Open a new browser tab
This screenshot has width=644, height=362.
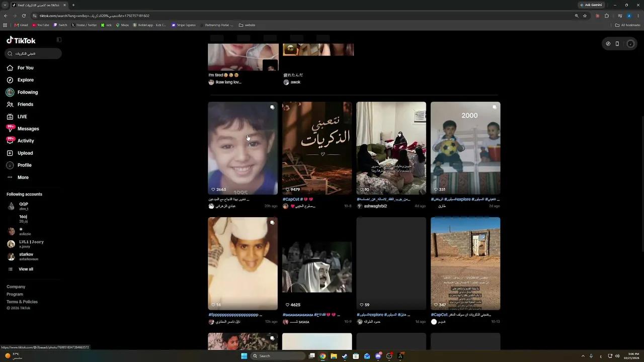pos(73,5)
